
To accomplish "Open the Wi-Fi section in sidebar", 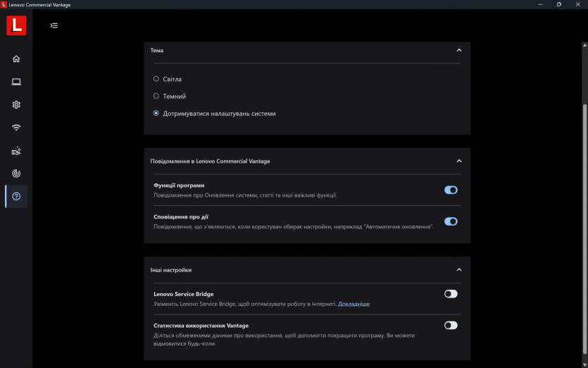I will pos(16,128).
